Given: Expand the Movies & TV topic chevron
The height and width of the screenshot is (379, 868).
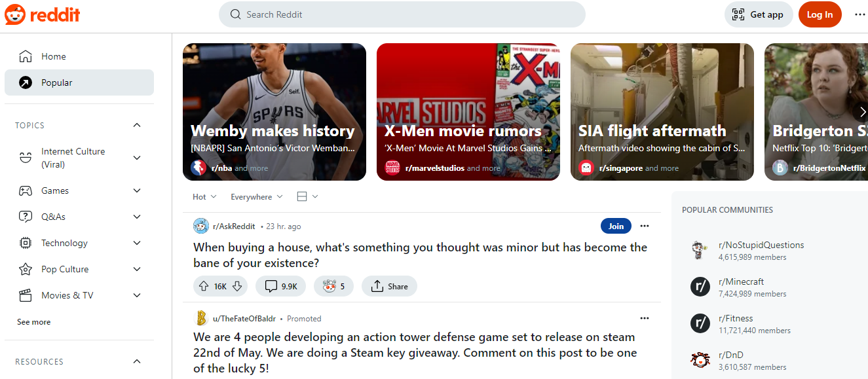Looking at the screenshot, I should [136, 295].
